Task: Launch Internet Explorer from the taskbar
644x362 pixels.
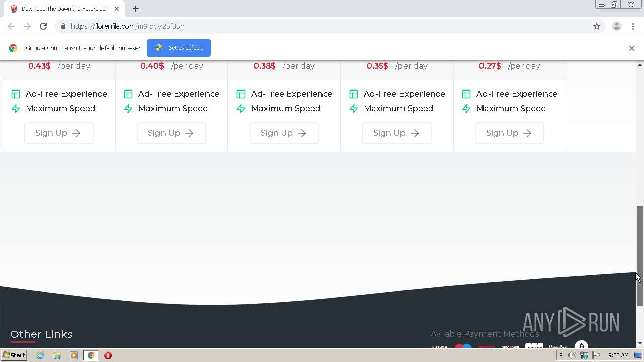Action: (x=40, y=355)
